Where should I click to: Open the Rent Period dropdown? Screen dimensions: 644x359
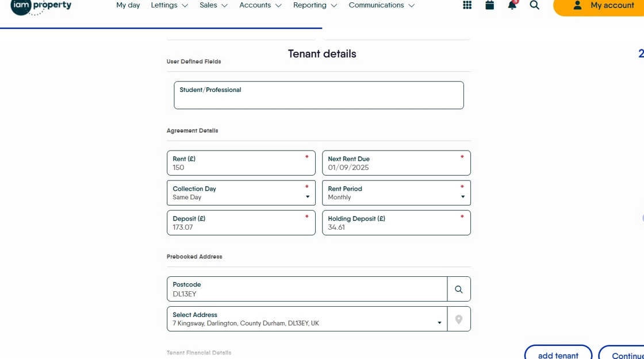click(x=396, y=193)
